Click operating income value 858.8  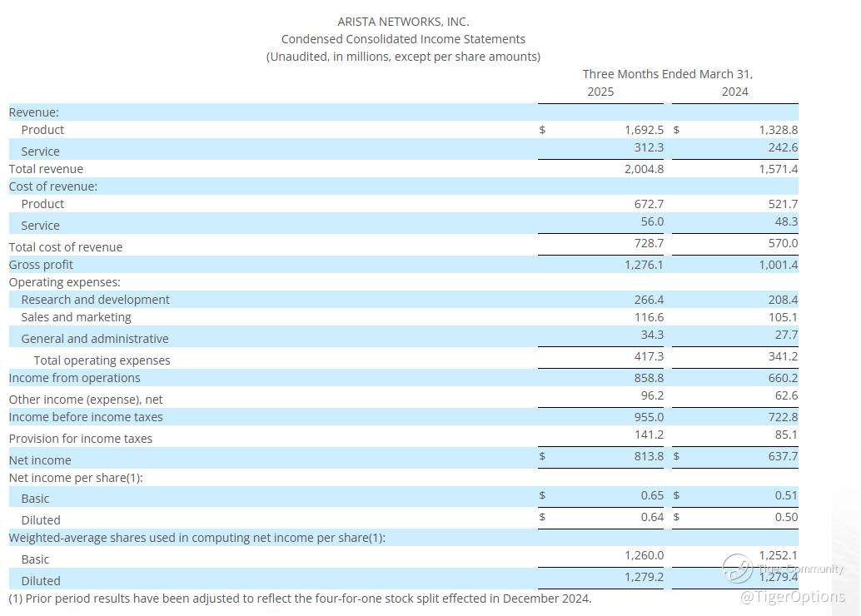pyautogui.click(x=649, y=378)
